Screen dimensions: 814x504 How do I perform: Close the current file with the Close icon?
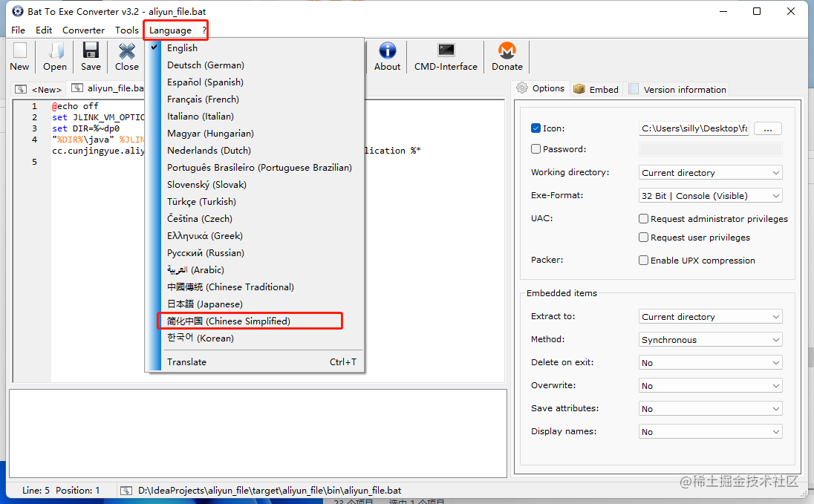pyautogui.click(x=126, y=56)
